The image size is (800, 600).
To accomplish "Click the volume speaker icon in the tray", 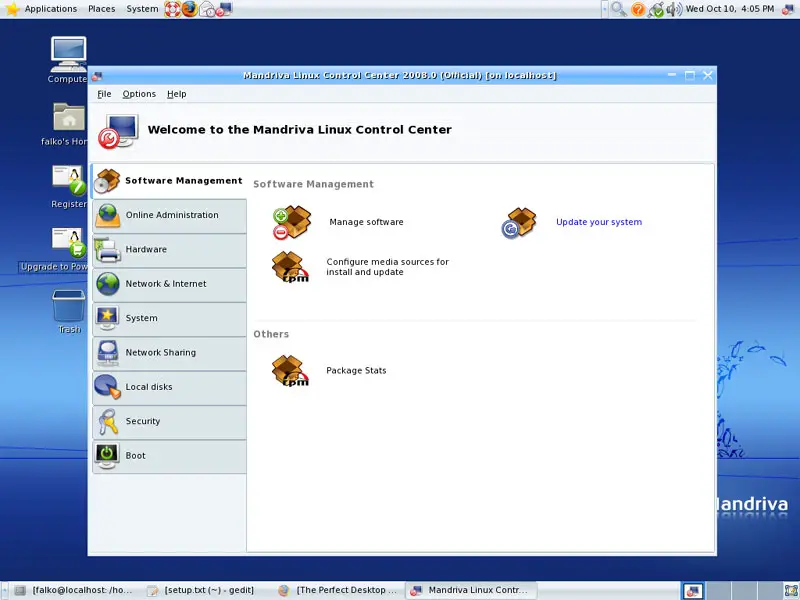I will pyautogui.click(x=674, y=9).
